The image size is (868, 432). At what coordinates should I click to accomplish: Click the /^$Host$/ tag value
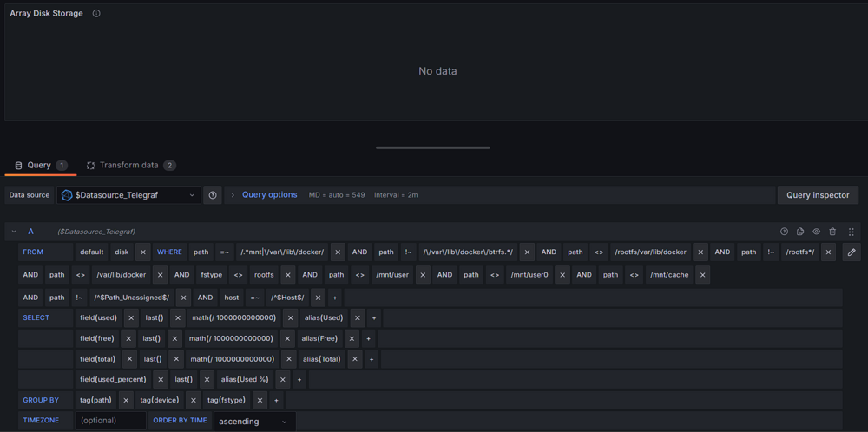[287, 298]
